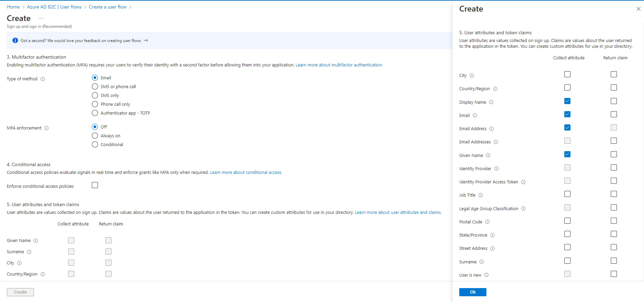The height and width of the screenshot is (302, 644).
Task: Open Learn more about multifactor authentication link
Action: (339, 65)
